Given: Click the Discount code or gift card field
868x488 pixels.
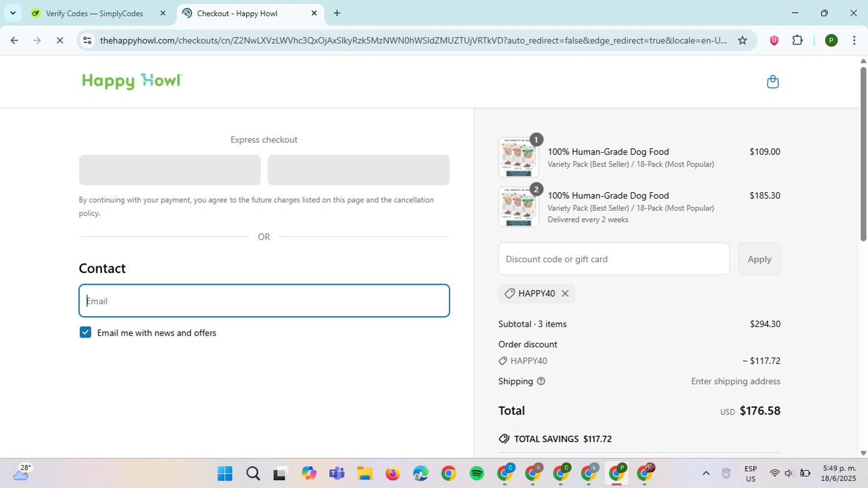Looking at the screenshot, I should (614, 259).
